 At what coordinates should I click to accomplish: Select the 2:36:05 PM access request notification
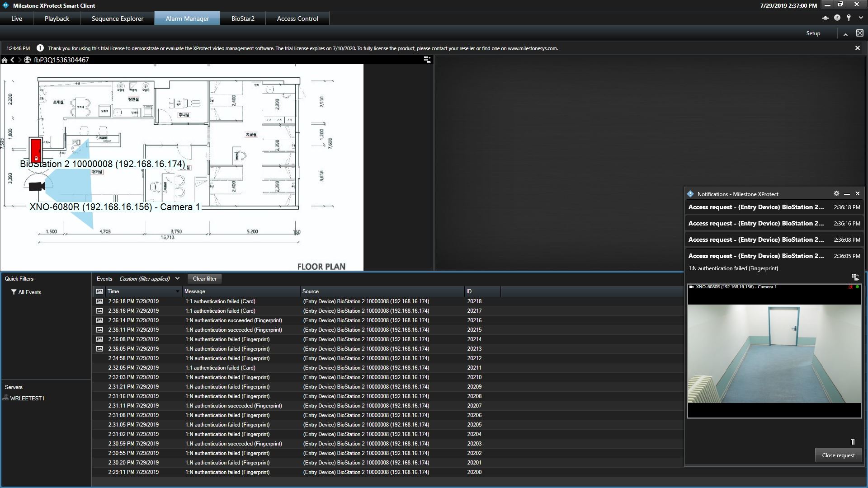coord(774,256)
